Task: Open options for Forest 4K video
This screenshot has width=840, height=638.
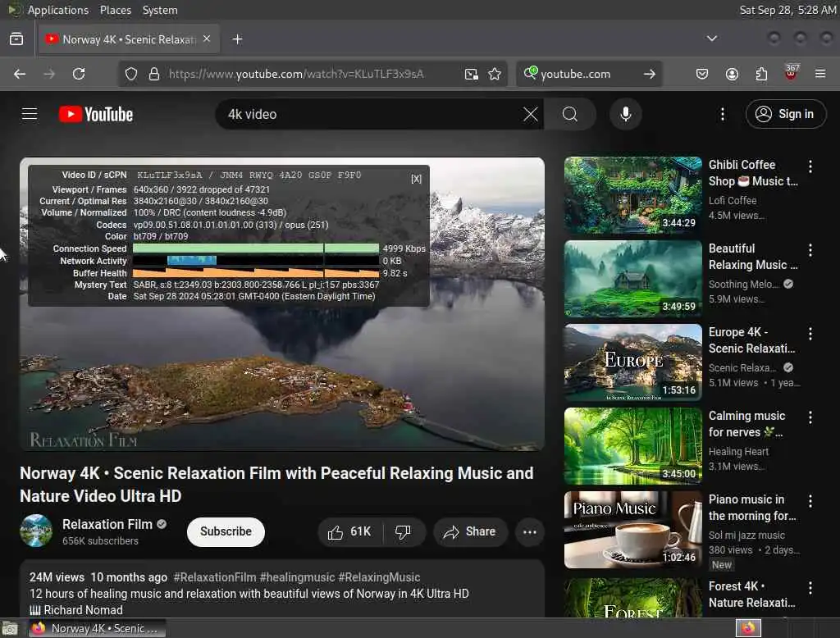Action: click(810, 588)
